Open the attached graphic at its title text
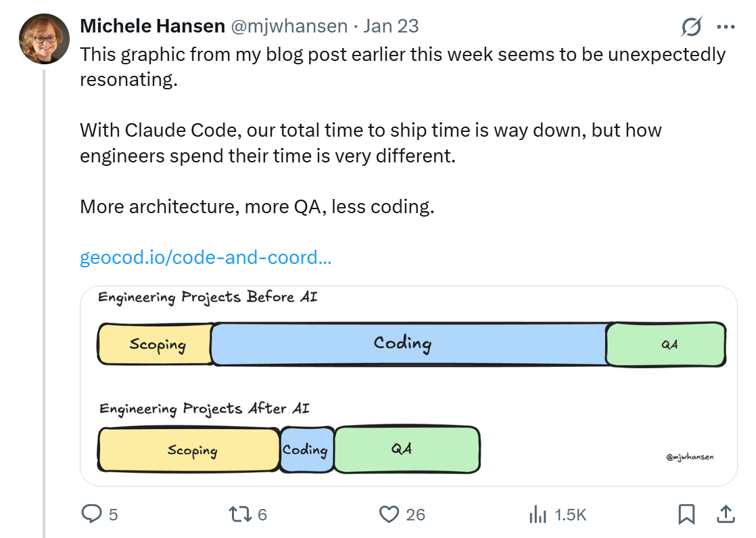 [208, 298]
